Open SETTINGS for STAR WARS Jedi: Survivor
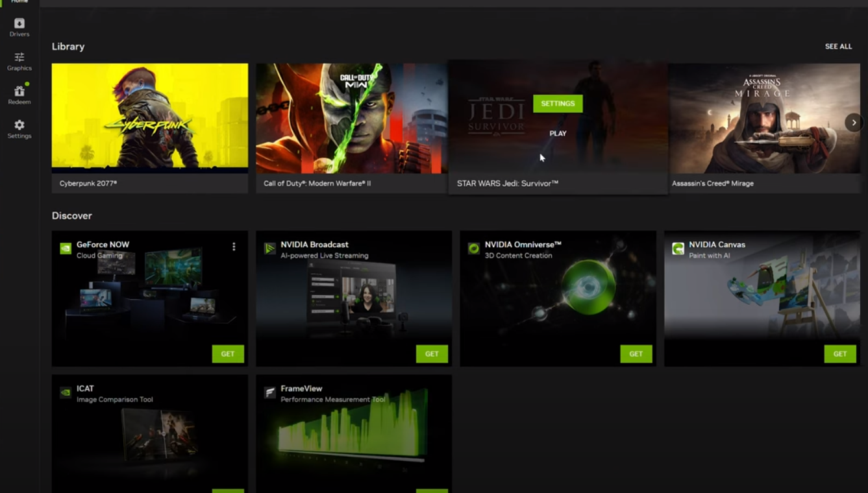Screen dimensions: 868x493 [x=558, y=103]
